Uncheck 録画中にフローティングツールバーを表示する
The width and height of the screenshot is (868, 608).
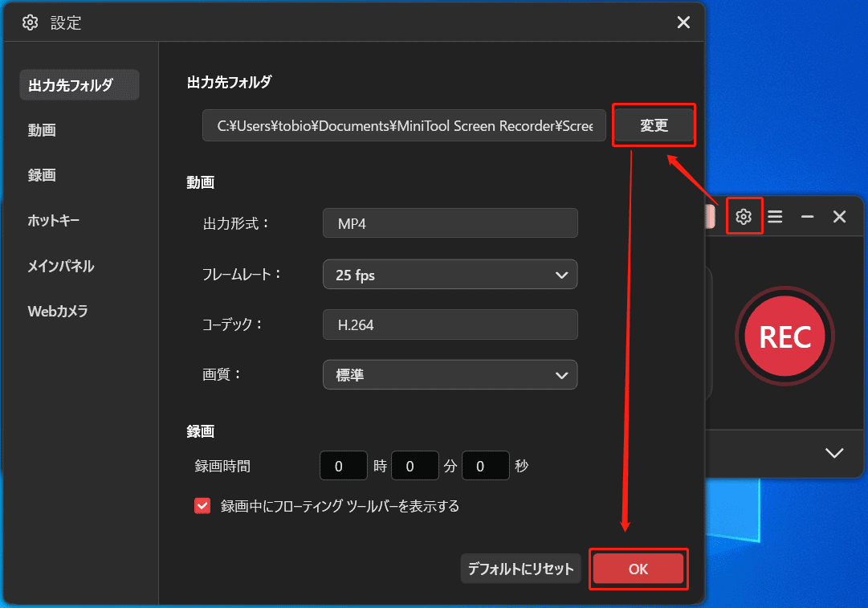[202, 505]
